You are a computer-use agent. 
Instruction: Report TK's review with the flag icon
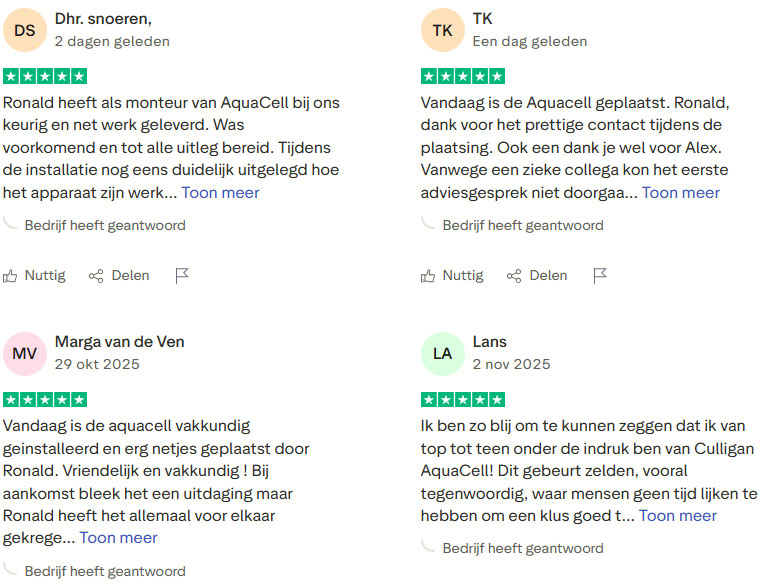coord(600,276)
